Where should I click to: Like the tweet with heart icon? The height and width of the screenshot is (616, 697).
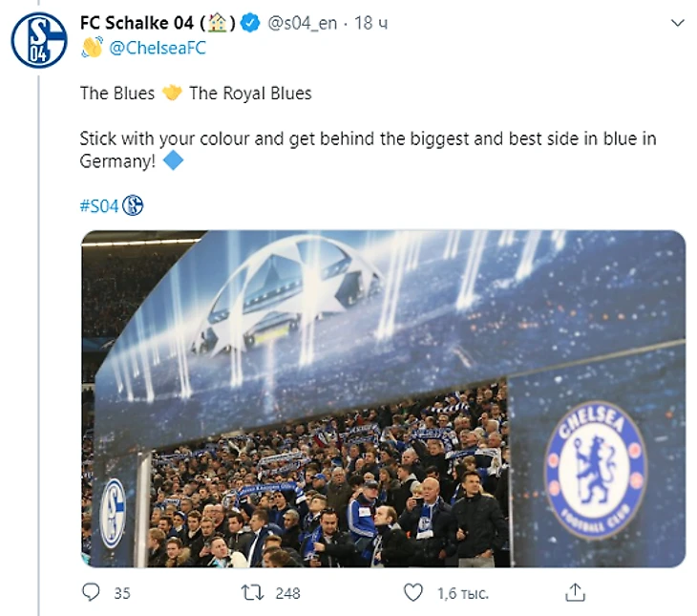click(413, 593)
